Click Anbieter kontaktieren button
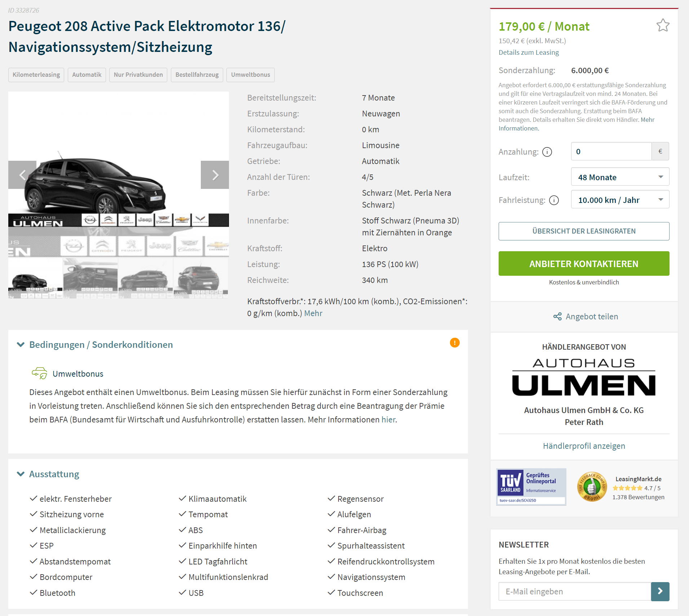The height and width of the screenshot is (616, 689). 584,263
